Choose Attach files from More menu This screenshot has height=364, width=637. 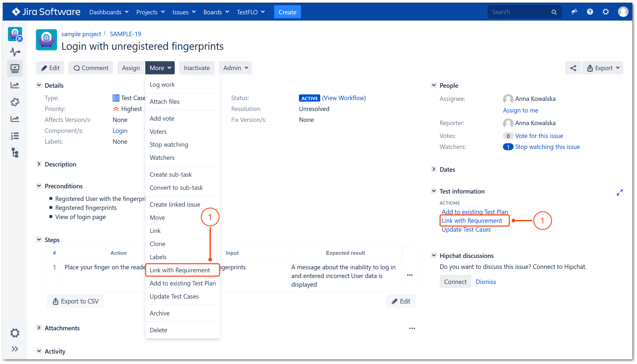click(183, 102)
